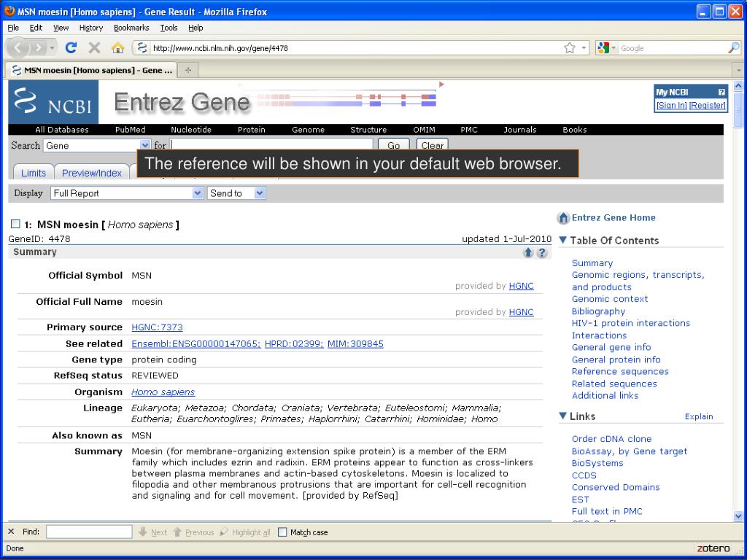Select the MSN moesin browser tab

pyautogui.click(x=91, y=70)
